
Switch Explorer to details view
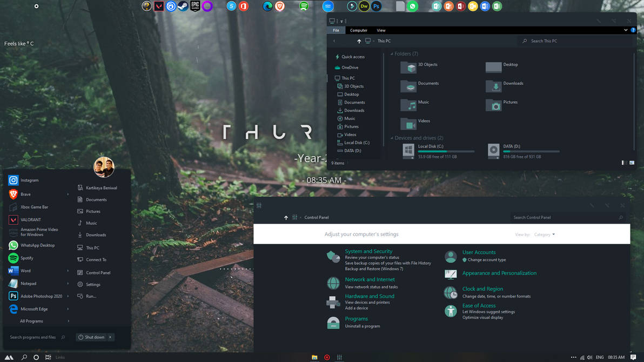tap(624, 162)
